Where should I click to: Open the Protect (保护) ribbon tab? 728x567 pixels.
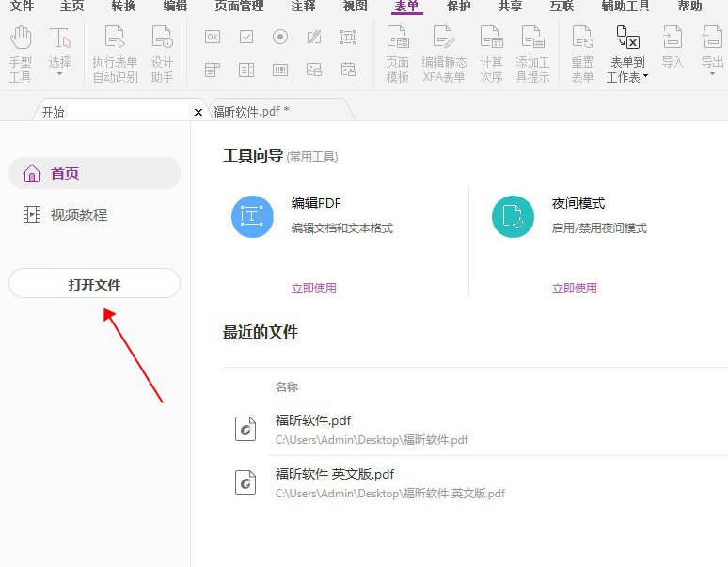(x=459, y=7)
